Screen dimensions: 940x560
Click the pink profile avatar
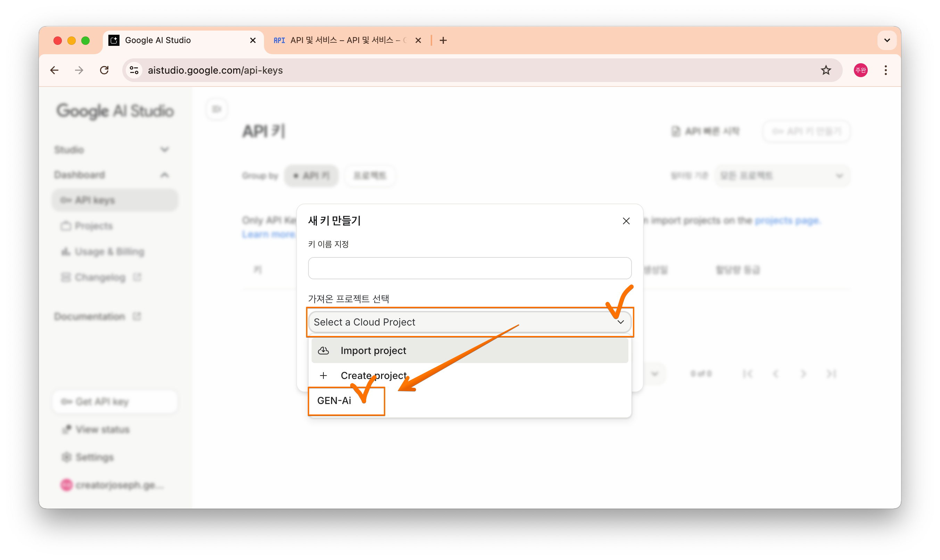(x=860, y=70)
